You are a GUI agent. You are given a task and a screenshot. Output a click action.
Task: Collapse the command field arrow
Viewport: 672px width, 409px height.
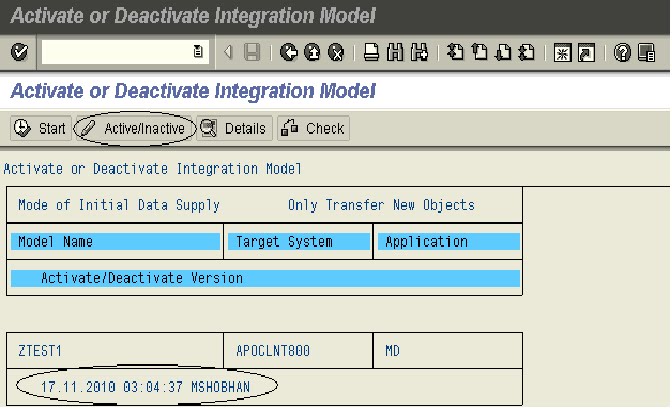pos(228,52)
